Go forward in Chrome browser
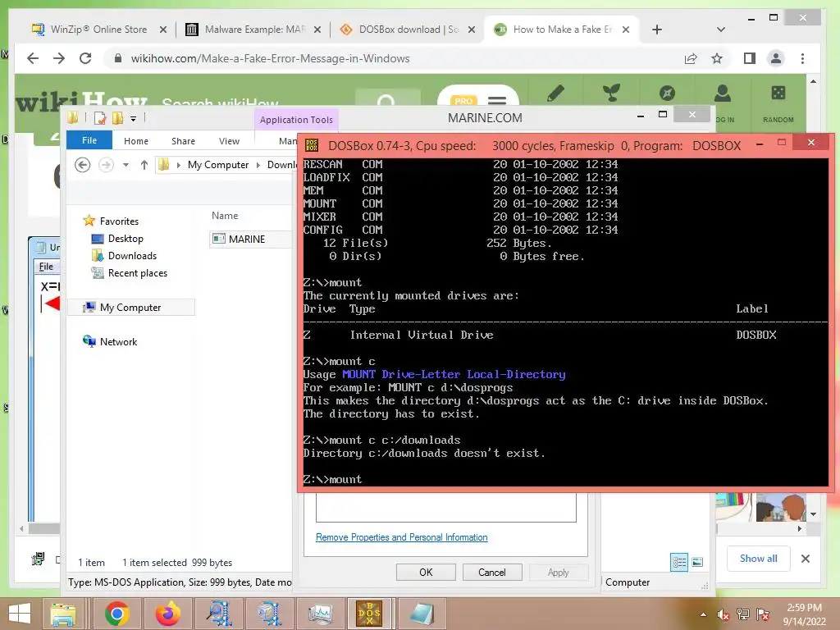840x630 pixels. [x=59, y=58]
